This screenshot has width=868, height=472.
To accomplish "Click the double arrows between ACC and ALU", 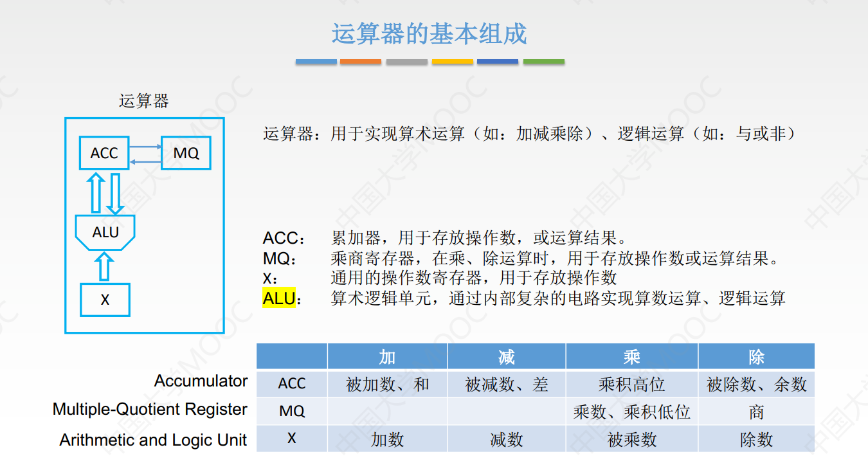I will tap(105, 193).
